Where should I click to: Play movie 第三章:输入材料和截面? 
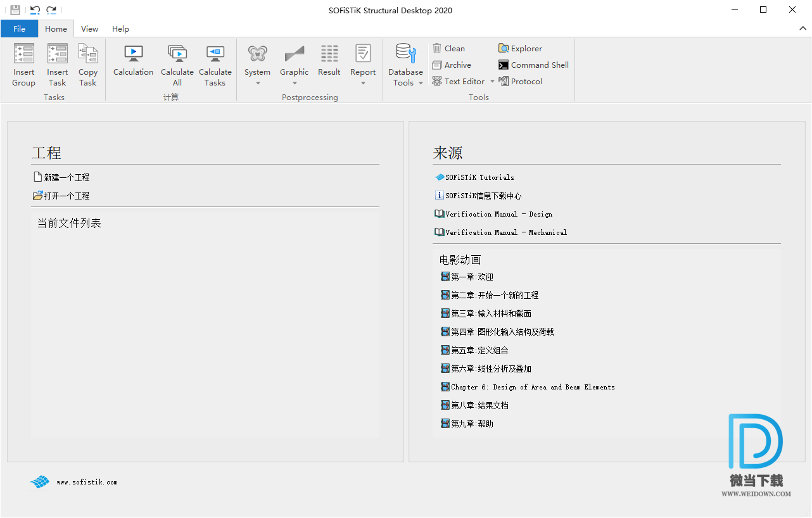tap(486, 314)
